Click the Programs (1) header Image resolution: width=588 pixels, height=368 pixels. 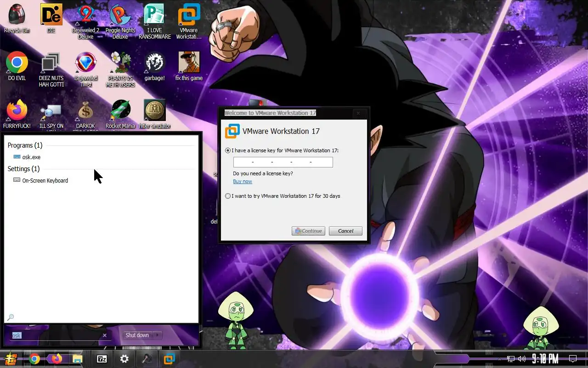pos(25,145)
